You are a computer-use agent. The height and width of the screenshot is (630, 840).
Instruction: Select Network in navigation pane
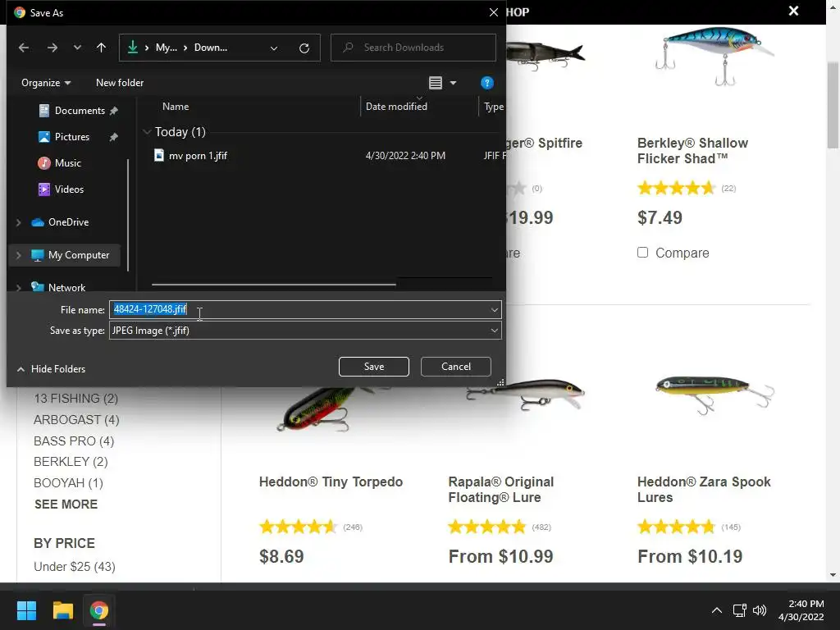click(x=66, y=288)
